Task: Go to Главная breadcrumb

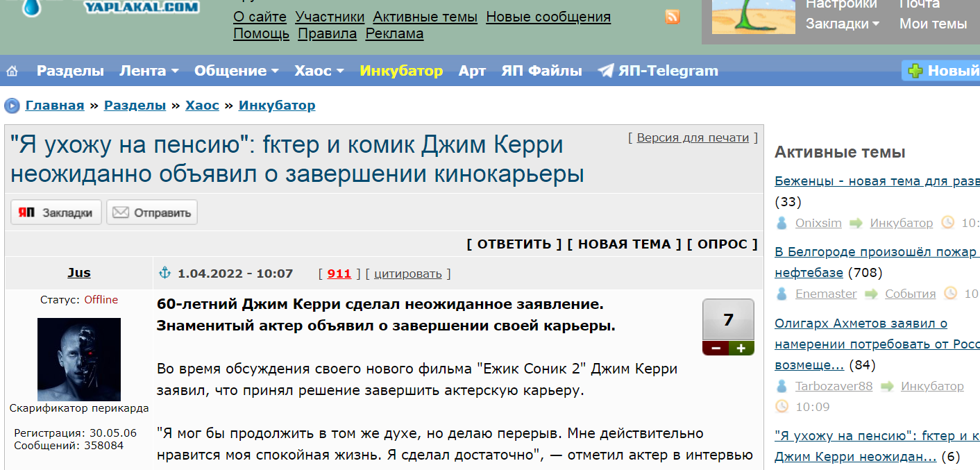Action: (55, 106)
